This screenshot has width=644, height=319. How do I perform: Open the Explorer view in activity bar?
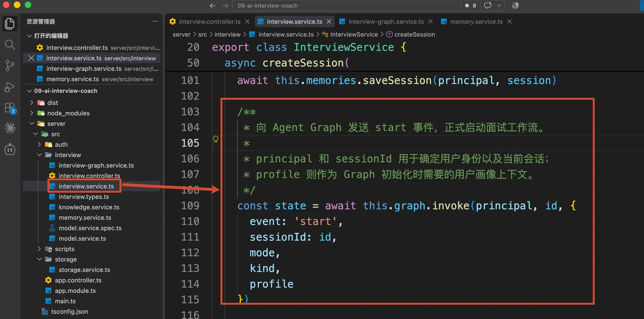point(10,23)
